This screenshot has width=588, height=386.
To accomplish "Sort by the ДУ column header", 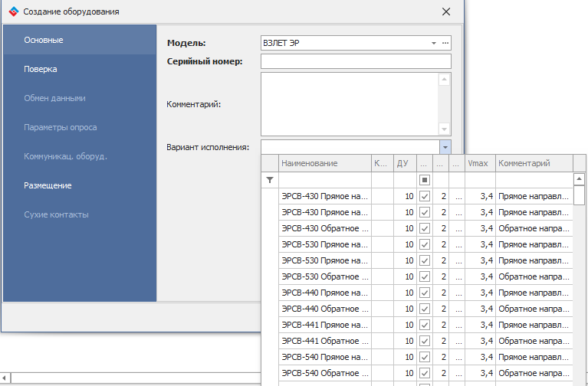I will point(405,163).
